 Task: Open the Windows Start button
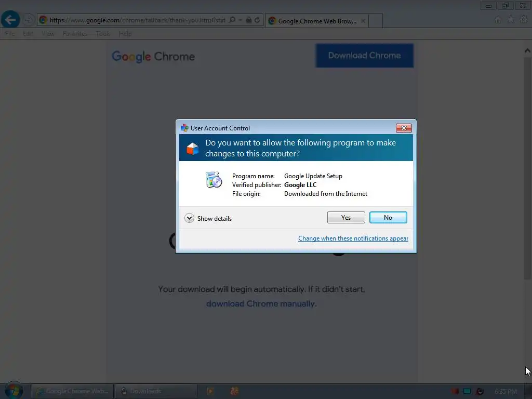click(14, 391)
